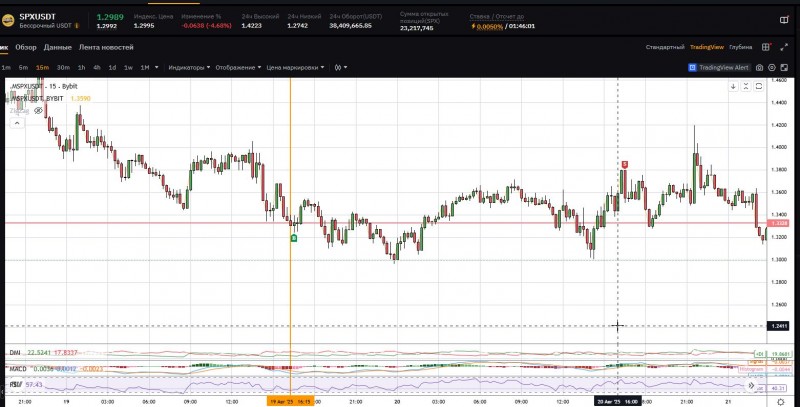Click the index price value 1.2995
800x407 pixels.
click(144, 26)
